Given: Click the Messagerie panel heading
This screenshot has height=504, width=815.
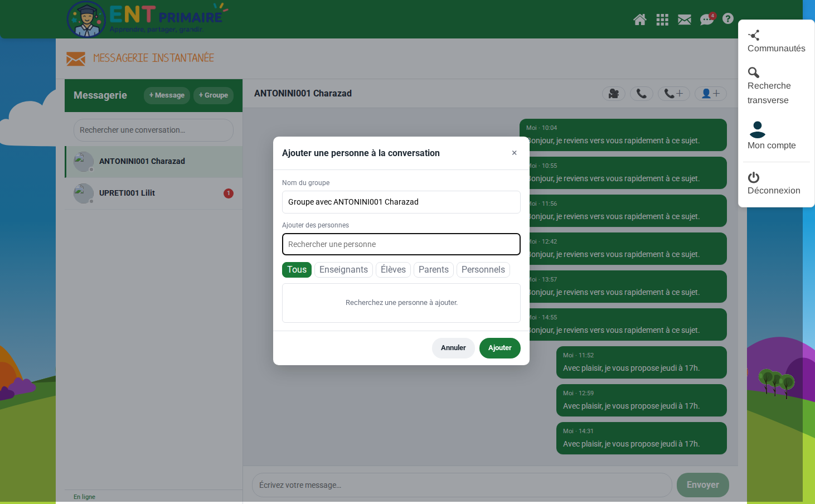Looking at the screenshot, I should pos(100,95).
